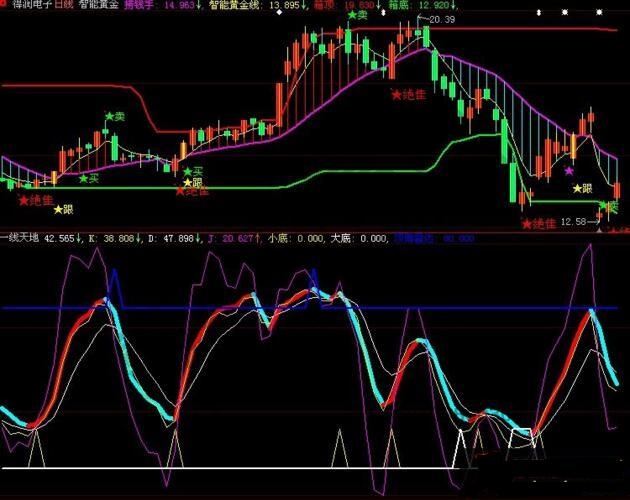This screenshot has width=630, height=500.
Task: Click the red 绝佳 star below the price peak
Action: tap(409, 94)
